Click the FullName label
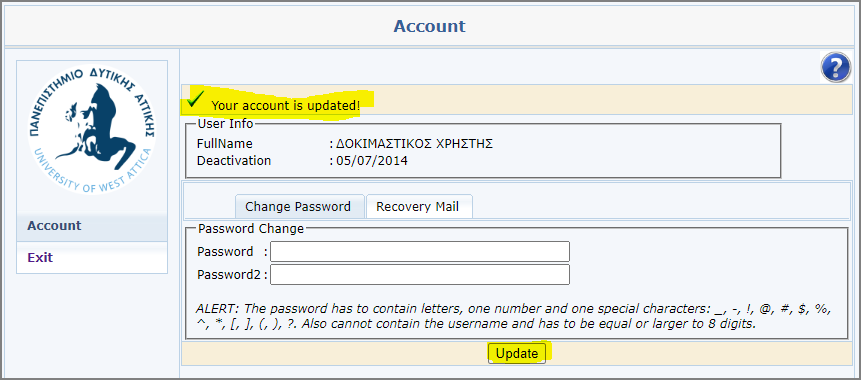Image resolution: width=861 pixels, height=380 pixels. point(225,144)
